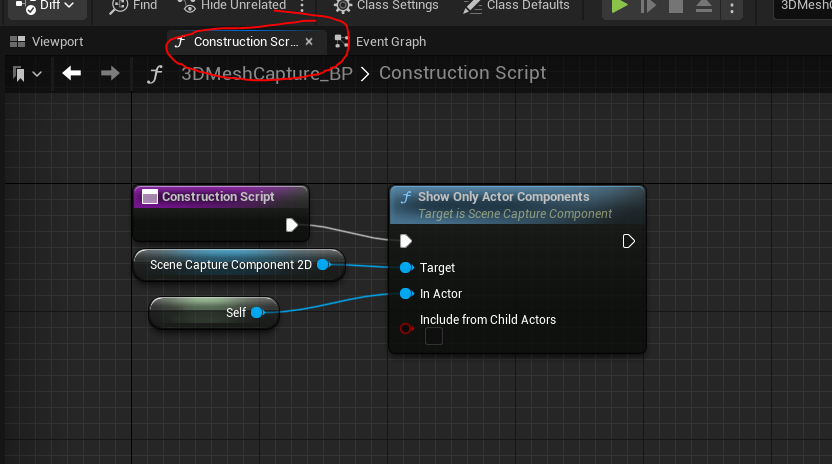Screen dimensions: 832x464
Task: Enable Include from Child Actors checkbox
Action: coord(434,336)
